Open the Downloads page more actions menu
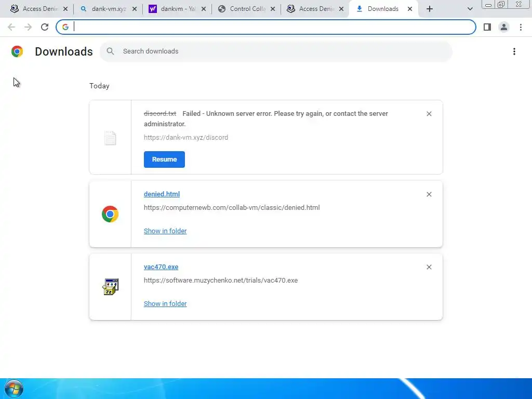This screenshot has height=399, width=532. [514, 51]
